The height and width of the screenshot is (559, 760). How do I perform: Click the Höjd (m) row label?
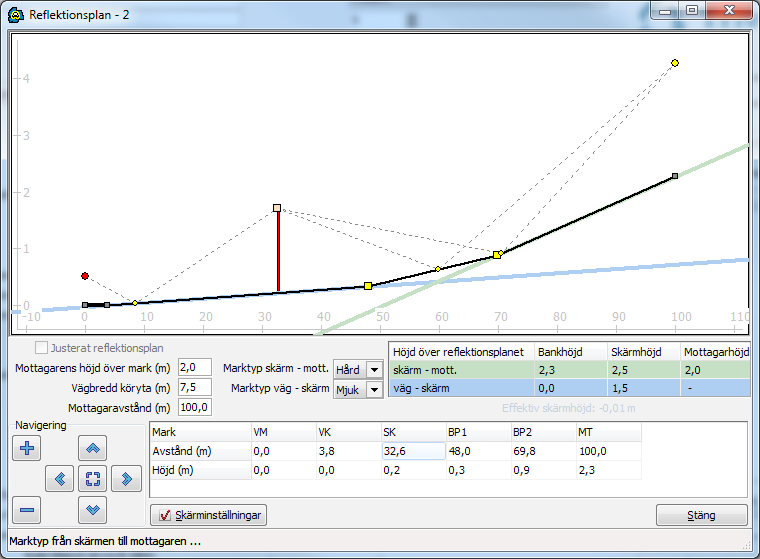click(201, 470)
